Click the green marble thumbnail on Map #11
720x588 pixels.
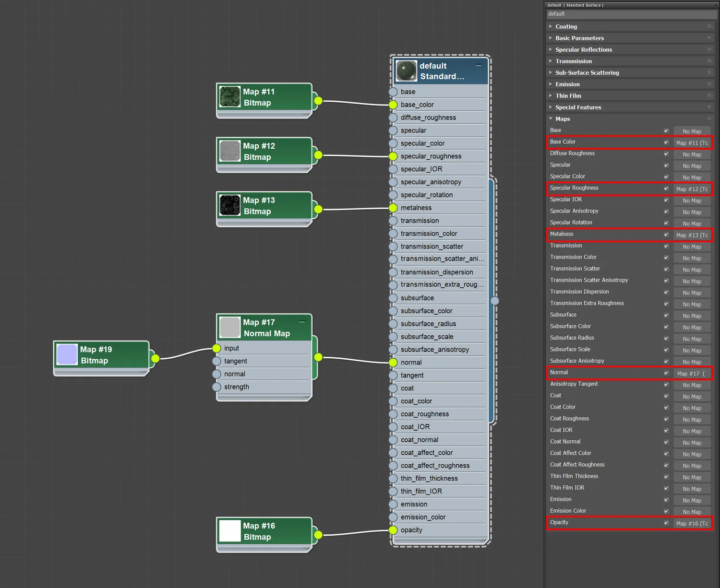(x=230, y=96)
